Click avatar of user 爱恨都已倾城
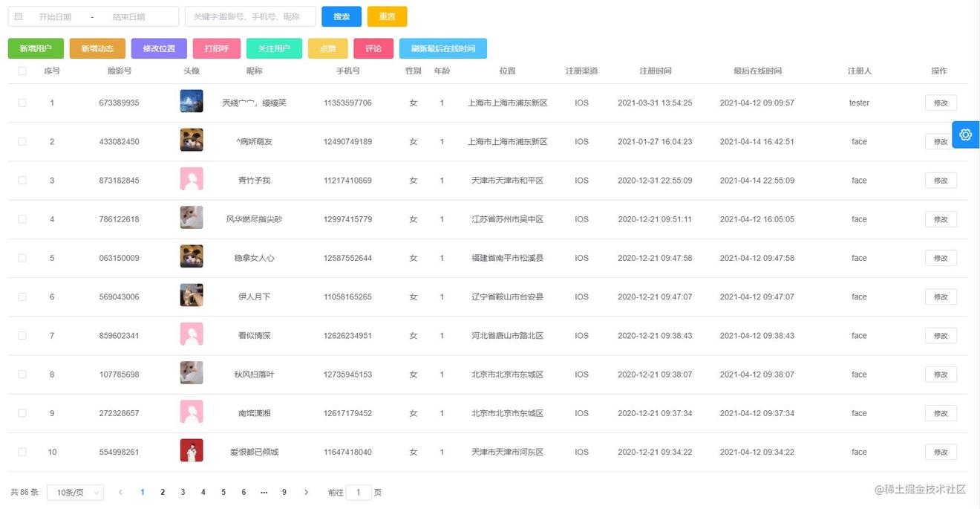The width and height of the screenshot is (980, 509). click(x=192, y=451)
